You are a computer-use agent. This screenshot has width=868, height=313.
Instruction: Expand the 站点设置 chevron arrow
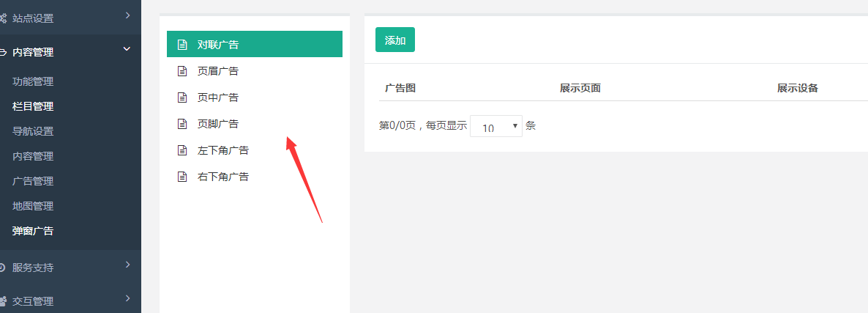click(x=127, y=15)
